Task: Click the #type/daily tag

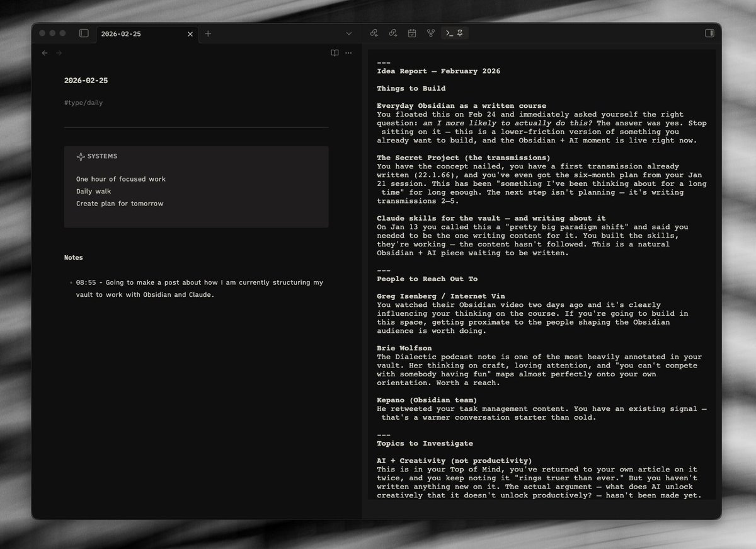Action: pyautogui.click(x=83, y=103)
